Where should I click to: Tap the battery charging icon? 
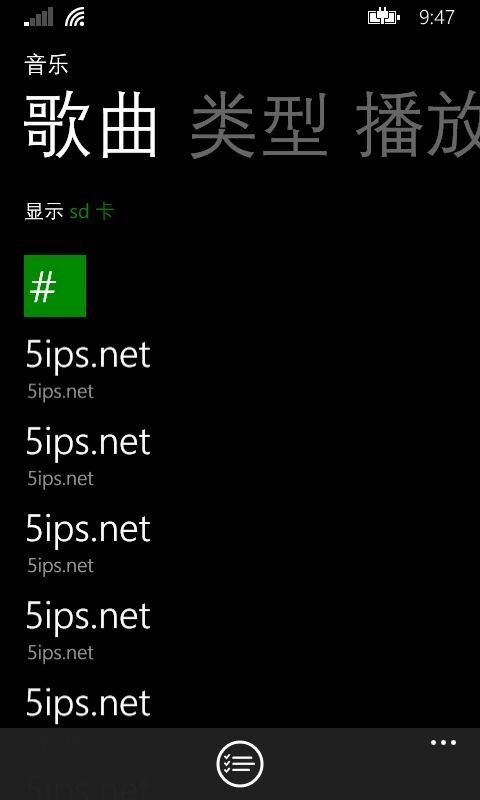click(384, 17)
